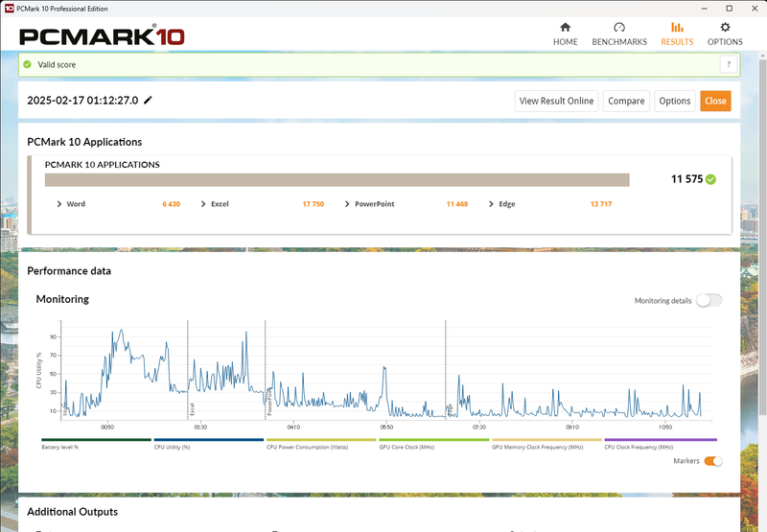Select GPU Memory Clock Frequency legend bar

(546, 440)
